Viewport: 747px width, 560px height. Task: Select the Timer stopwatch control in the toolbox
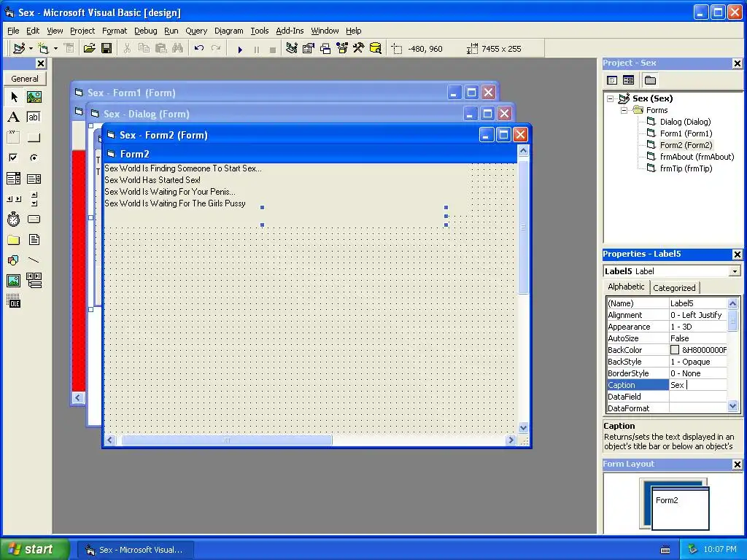(14, 219)
